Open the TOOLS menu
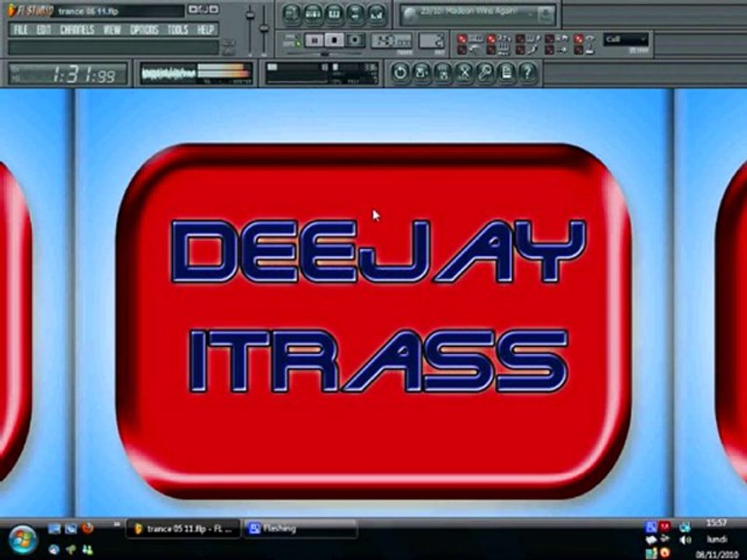Viewport: 747px width, 560px height. (177, 30)
